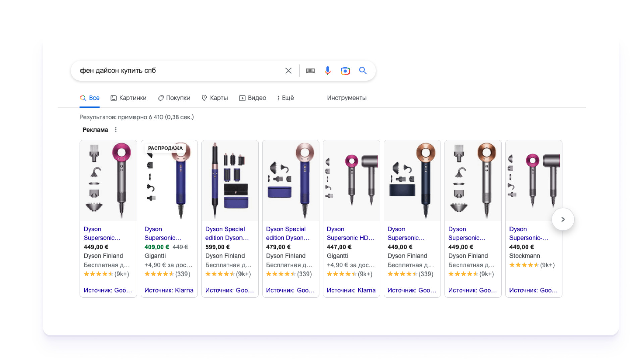Screen dimensions: 644x362
Task: Clear the search query with X icon
Action: tap(288, 71)
